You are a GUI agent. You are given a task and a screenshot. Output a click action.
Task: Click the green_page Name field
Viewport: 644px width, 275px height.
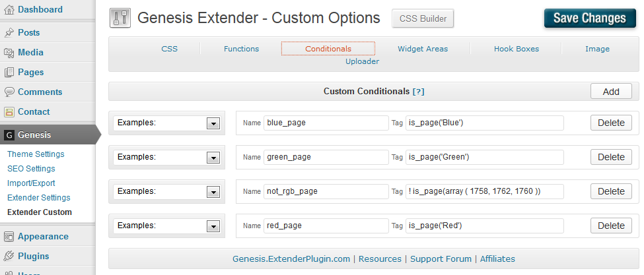tap(326, 157)
